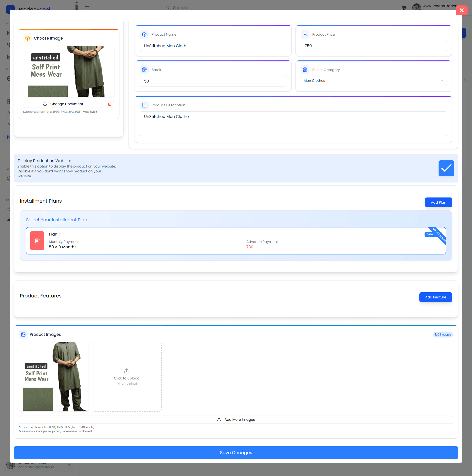Open settings gear in top bar
This screenshot has width=472, height=476.
pos(404,8)
